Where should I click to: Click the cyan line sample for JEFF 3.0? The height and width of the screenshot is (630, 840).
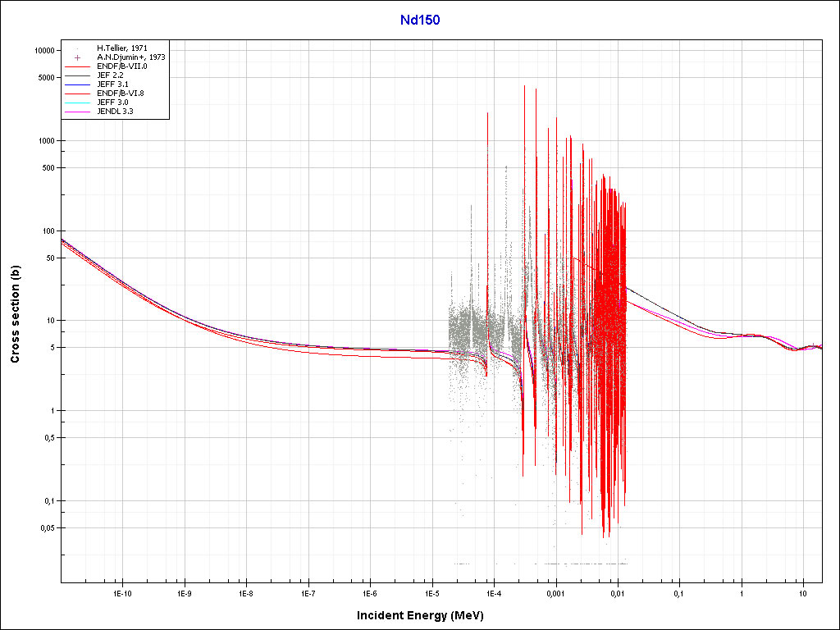pos(76,102)
